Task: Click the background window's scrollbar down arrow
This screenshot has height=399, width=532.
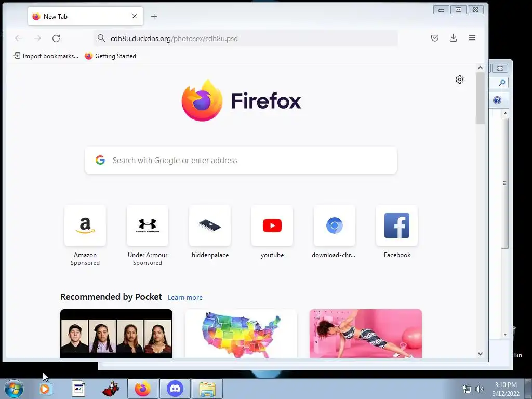Action: point(505,334)
